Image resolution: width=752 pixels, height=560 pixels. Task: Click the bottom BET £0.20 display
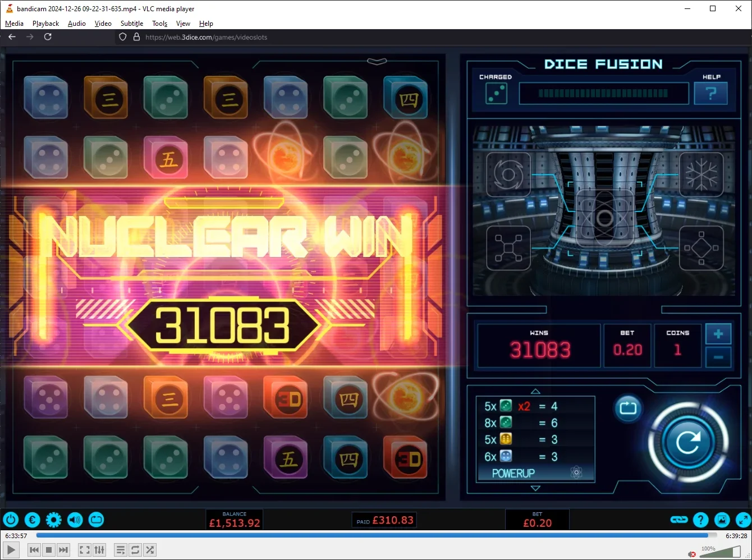click(x=538, y=520)
